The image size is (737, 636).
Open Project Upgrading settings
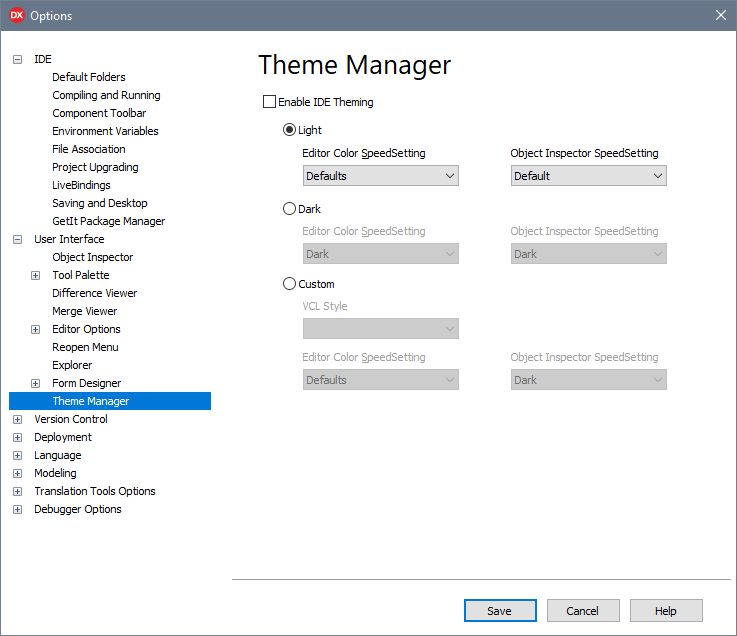pos(95,167)
